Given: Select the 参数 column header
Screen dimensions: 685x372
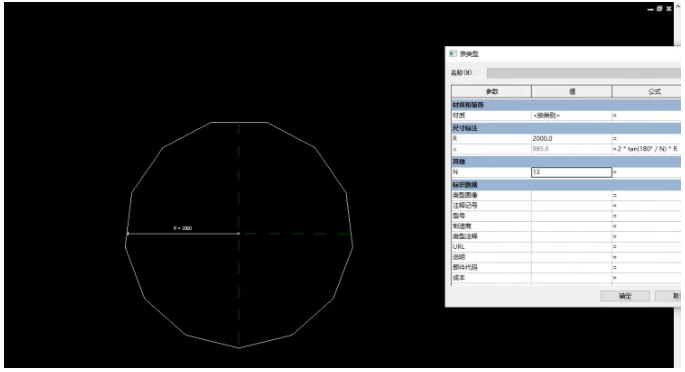Looking at the screenshot, I should pyautogui.click(x=491, y=92).
